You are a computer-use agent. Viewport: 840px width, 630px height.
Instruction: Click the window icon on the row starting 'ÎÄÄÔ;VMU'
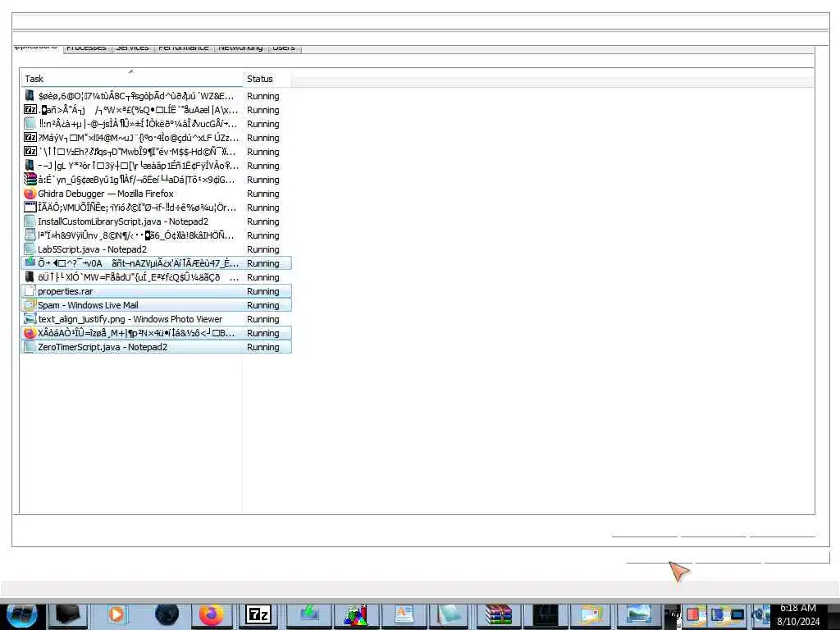click(30, 208)
